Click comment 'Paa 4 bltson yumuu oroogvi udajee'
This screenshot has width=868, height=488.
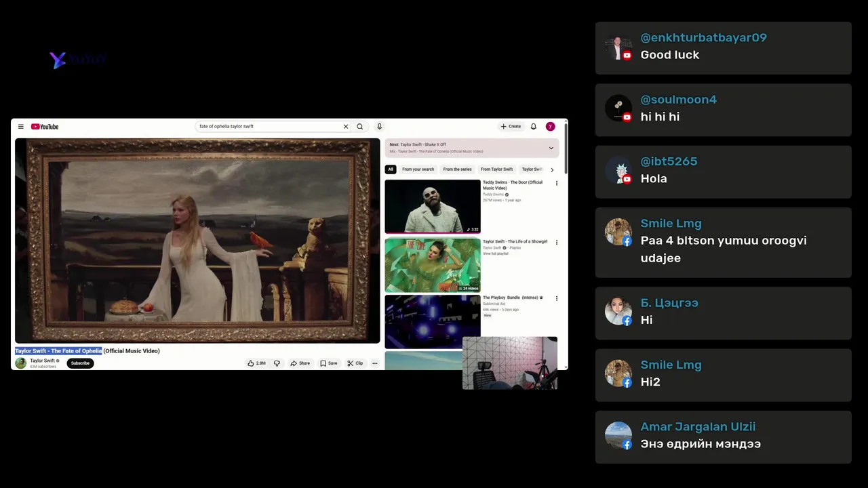click(x=724, y=249)
